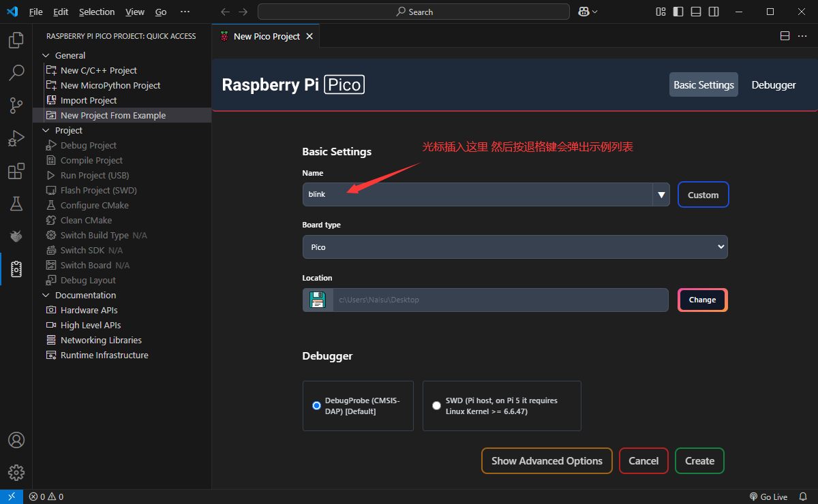Image resolution: width=818 pixels, height=504 pixels.
Task: Open Networking Libraries documentation
Action: click(x=101, y=340)
